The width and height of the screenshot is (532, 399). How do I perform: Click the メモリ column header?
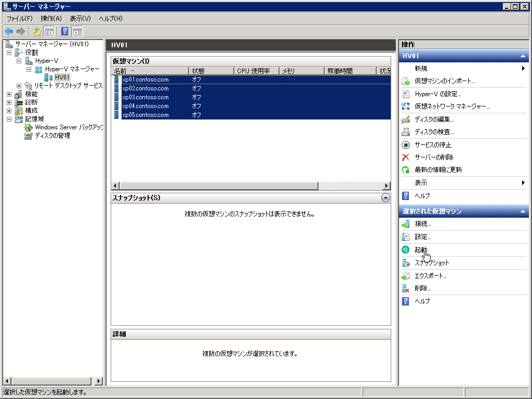point(302,71)
